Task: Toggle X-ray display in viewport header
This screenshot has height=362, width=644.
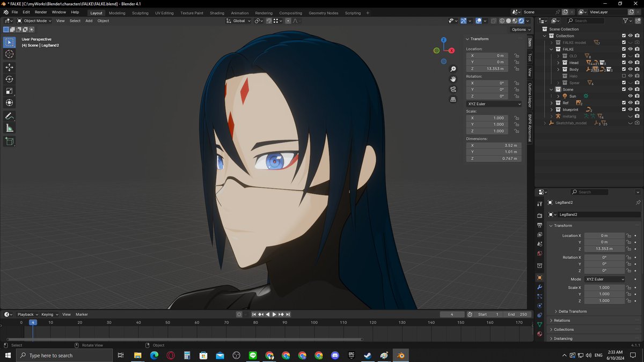Action: [x=493, y=21]
